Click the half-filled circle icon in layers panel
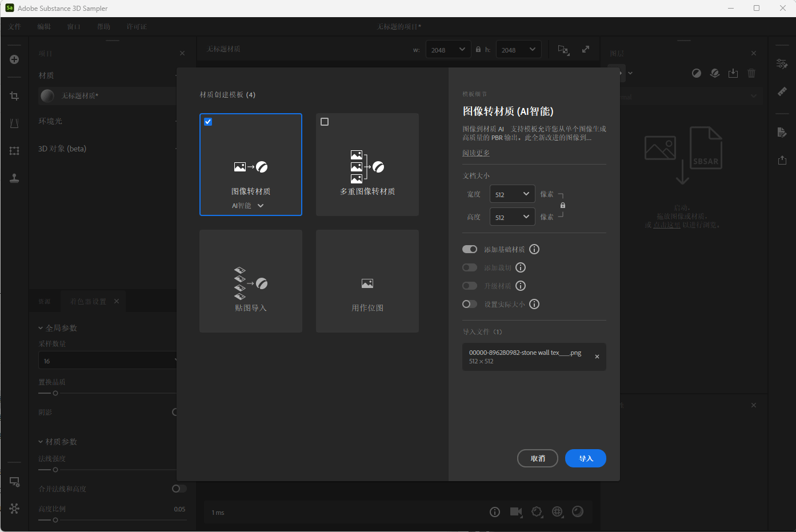The height and width of the screenshot is (532, 796). (x=697, y=73)
